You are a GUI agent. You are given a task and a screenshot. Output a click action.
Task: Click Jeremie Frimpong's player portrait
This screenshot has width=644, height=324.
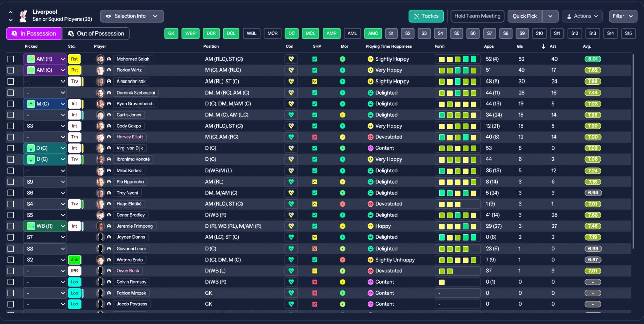tap(100, 226)
